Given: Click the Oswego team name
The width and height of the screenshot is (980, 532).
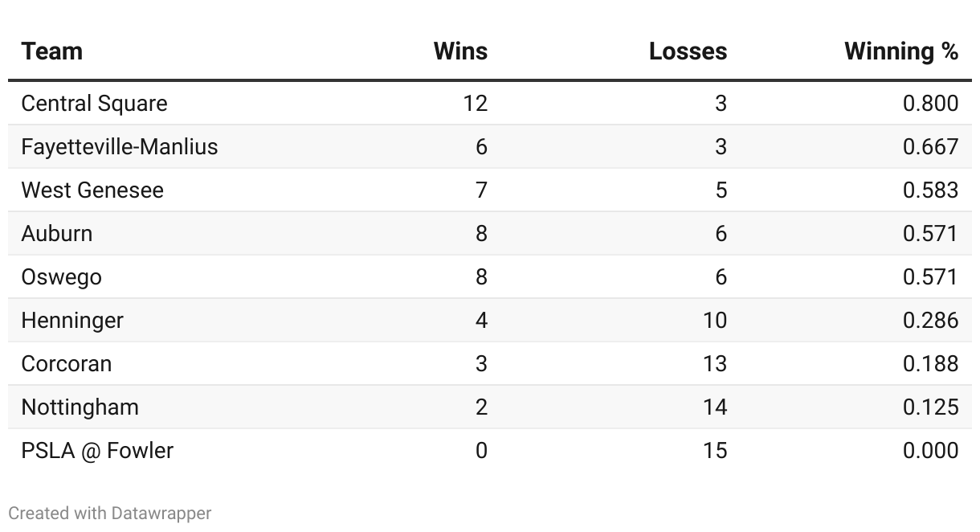Looking at the screenshot, I should pyautogui.click(x=61, y=276).
